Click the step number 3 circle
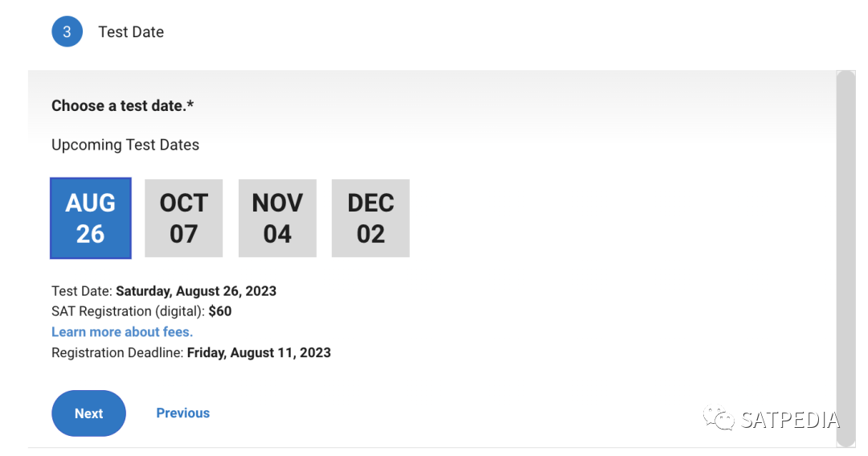Image resolution: width=868 pixels, height=456 pixels. 67,32
